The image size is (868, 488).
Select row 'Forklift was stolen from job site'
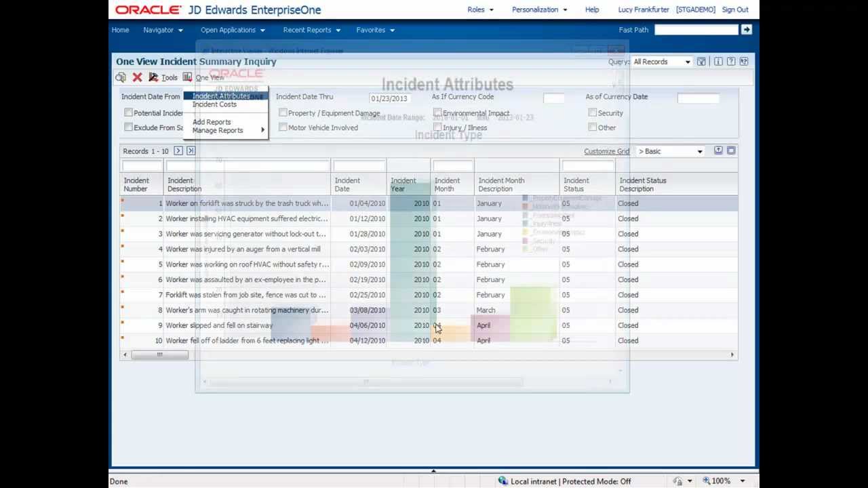[245, 295]
